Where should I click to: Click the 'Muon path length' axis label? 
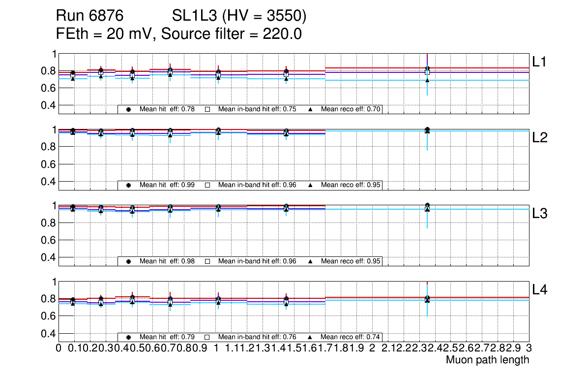coord(487,360)
